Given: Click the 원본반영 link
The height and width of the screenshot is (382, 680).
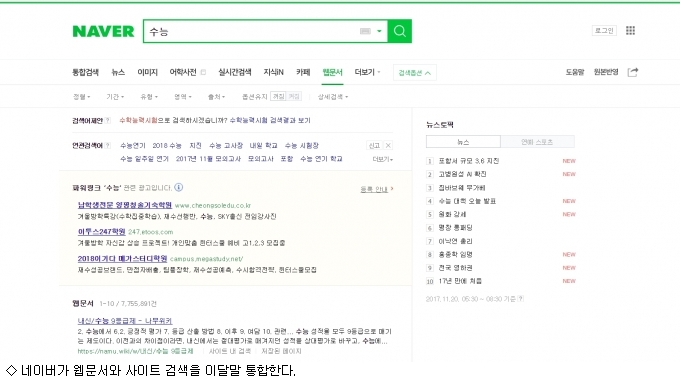Looking at the screenshot, I should 606,72.
